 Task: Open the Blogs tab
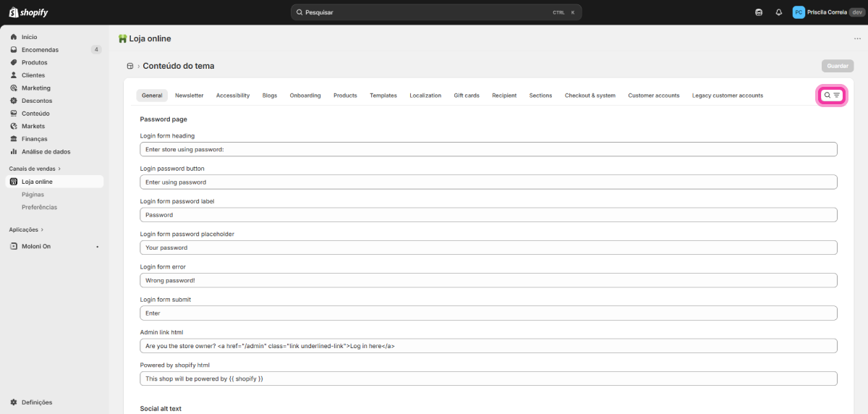(270, 96)
